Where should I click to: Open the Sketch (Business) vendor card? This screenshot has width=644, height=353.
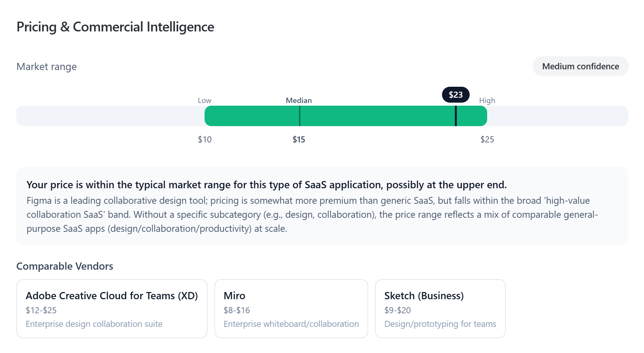coord(440,309)
